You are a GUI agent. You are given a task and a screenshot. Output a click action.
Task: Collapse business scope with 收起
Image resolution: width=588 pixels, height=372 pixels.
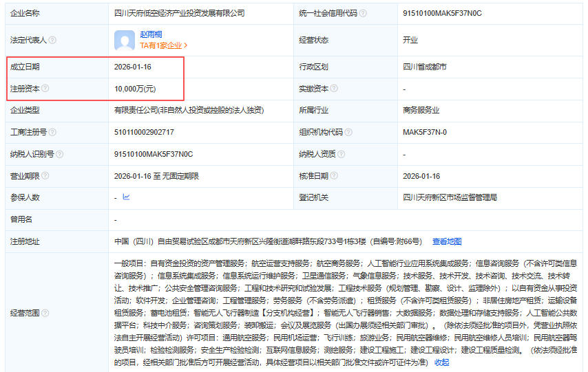pos(442,362)
